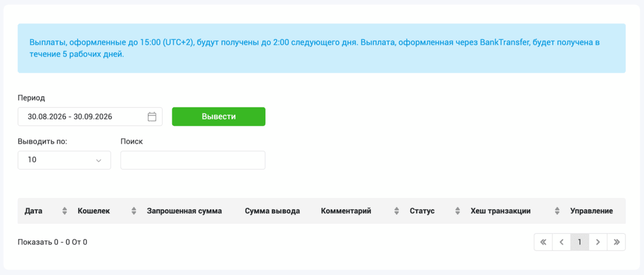Sort table by Статус column arrows

(457, 211)
